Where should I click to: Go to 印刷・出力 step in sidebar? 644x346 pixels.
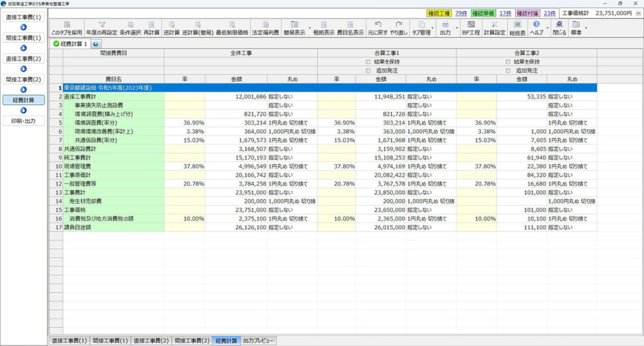[x=23, y=120]
